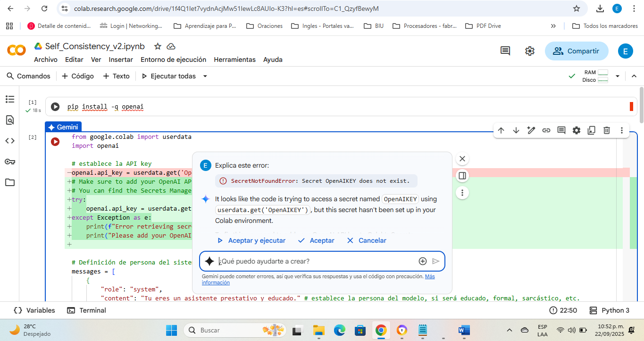Show hidden tray icons chevron

(510, 330)
